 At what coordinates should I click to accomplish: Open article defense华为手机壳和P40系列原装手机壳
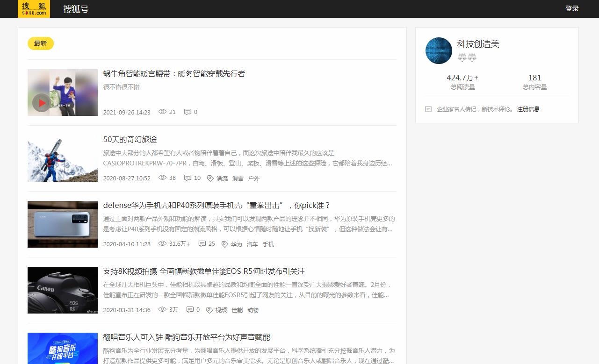coord(217,206)
